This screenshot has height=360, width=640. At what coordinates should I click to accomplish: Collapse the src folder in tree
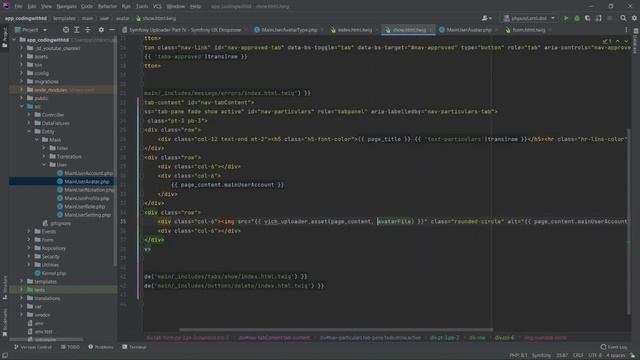(22, 107)
